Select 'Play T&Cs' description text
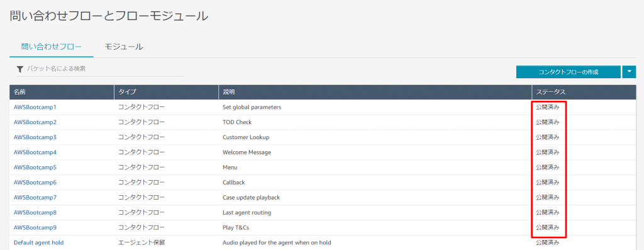The height and width of the screenshot is (250, 644). [236, 227]
